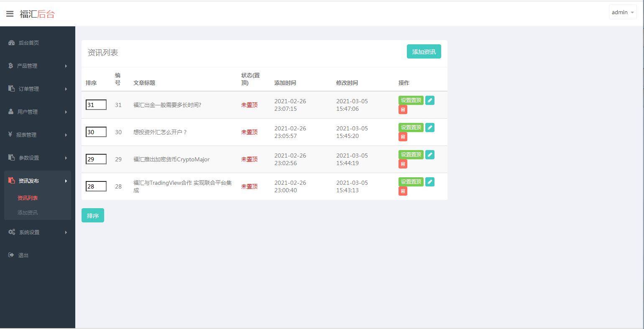Click the 报表管理 currency icon

pyautogui.click(x=10, y=135)
